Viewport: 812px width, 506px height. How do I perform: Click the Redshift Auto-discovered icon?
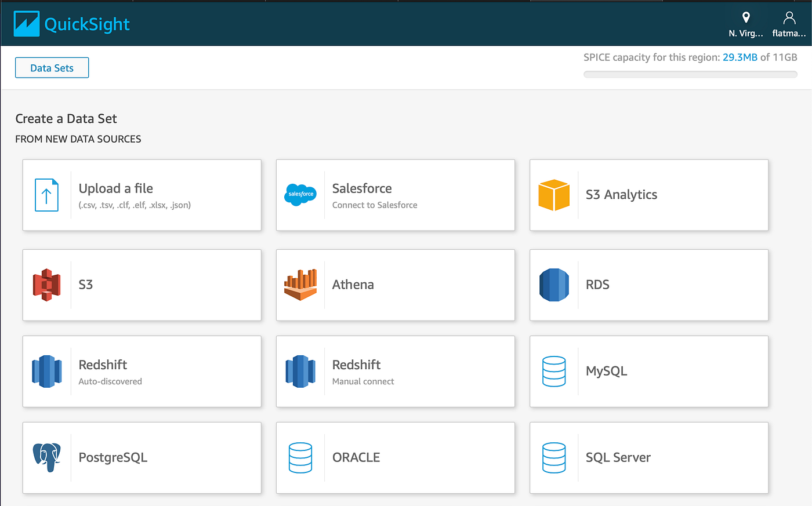pyautogui.click(x=47, y=371)
